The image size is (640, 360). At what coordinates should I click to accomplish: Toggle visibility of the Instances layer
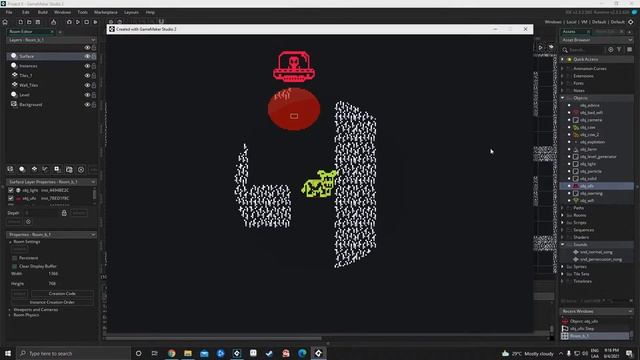87,66
